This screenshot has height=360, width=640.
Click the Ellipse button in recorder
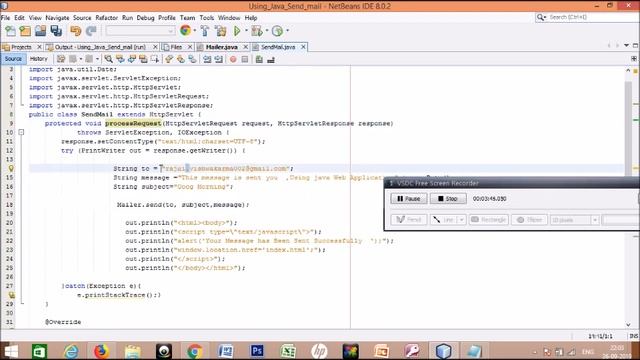point(529,220)
